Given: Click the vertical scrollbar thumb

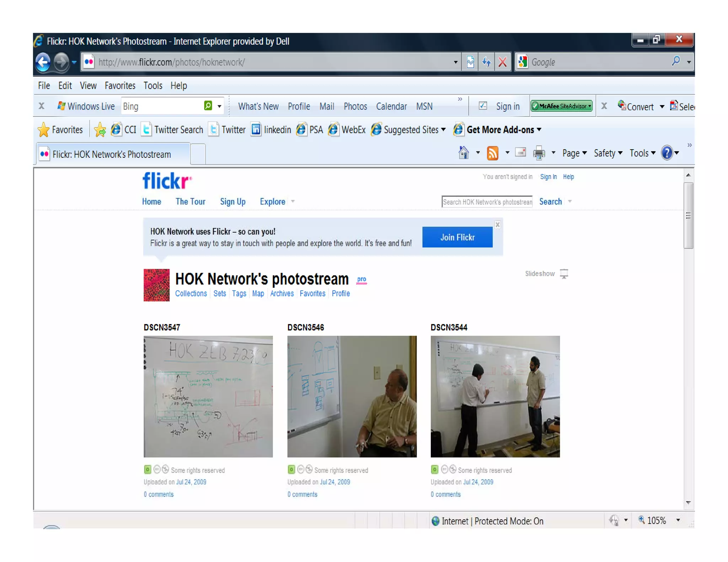Looking at the screenshot, I should (x=688, y=216).
